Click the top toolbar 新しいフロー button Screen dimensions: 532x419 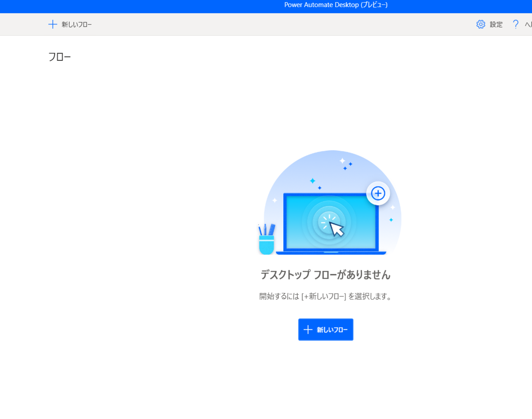click(x=70, y=24)
